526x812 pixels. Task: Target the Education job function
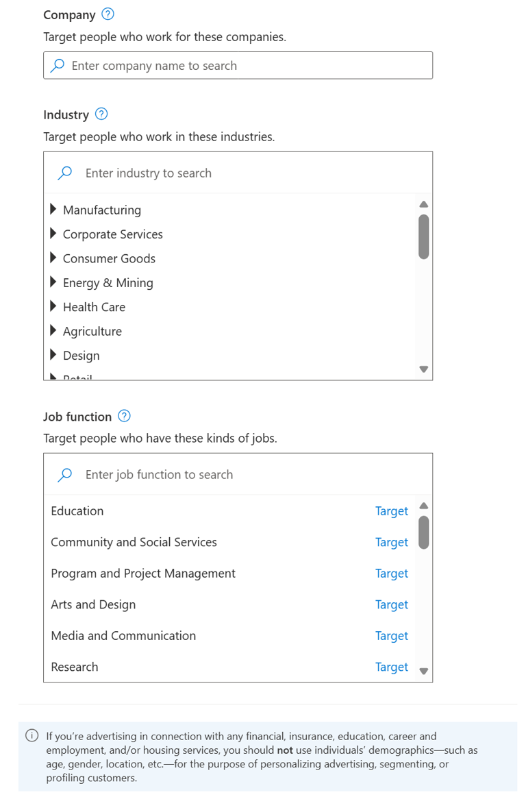[392, 510]
